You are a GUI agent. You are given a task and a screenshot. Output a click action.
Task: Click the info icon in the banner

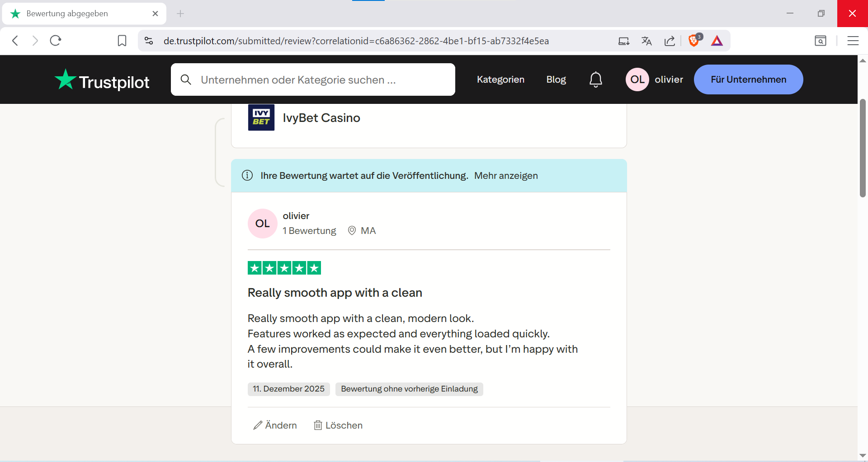[247, 175]
